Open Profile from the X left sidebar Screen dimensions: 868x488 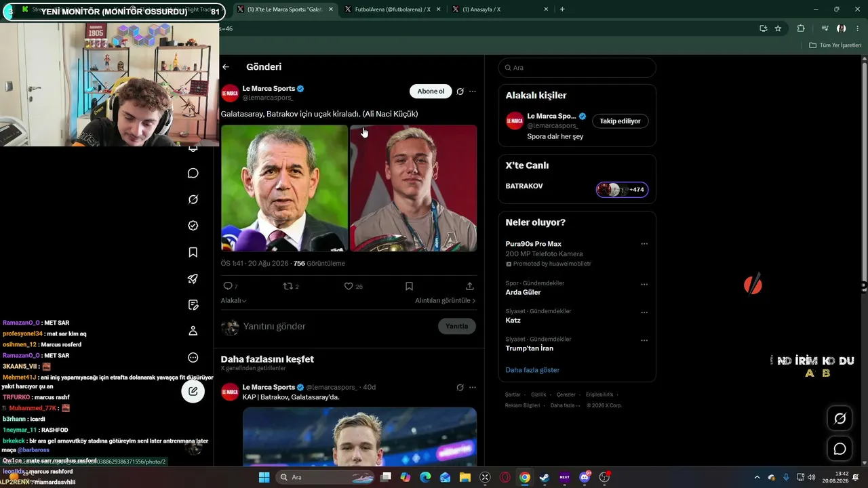tap(193, 331)
